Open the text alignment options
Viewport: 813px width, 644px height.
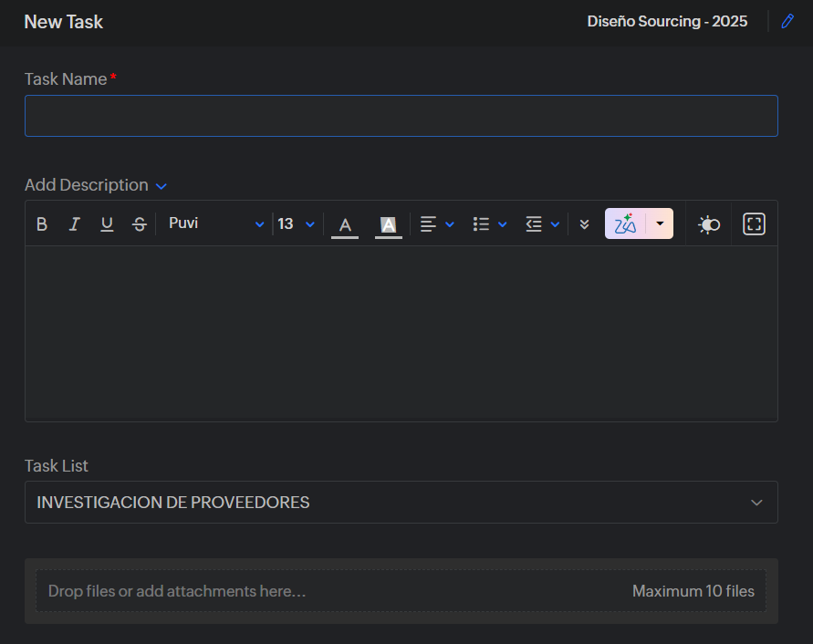[436, 224]
